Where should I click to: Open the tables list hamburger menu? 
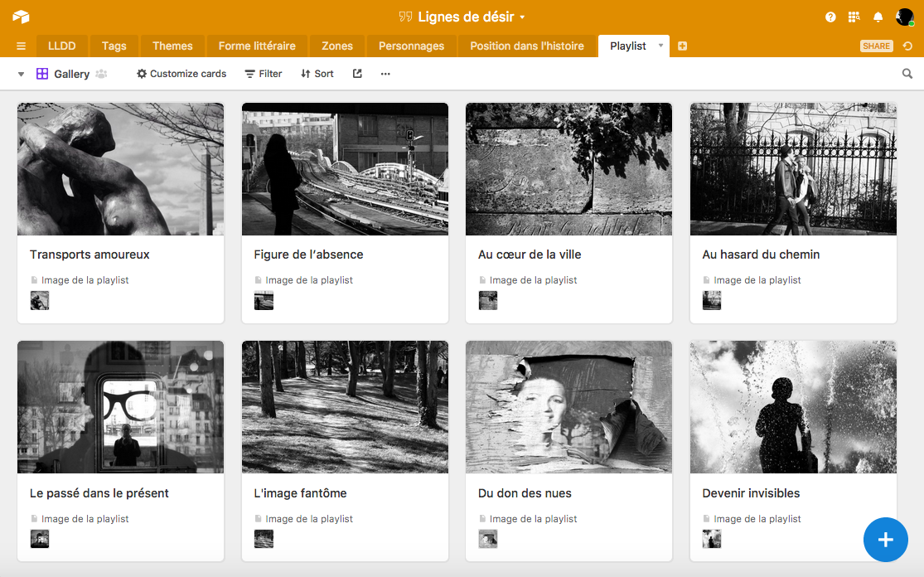tap(21, 46)
